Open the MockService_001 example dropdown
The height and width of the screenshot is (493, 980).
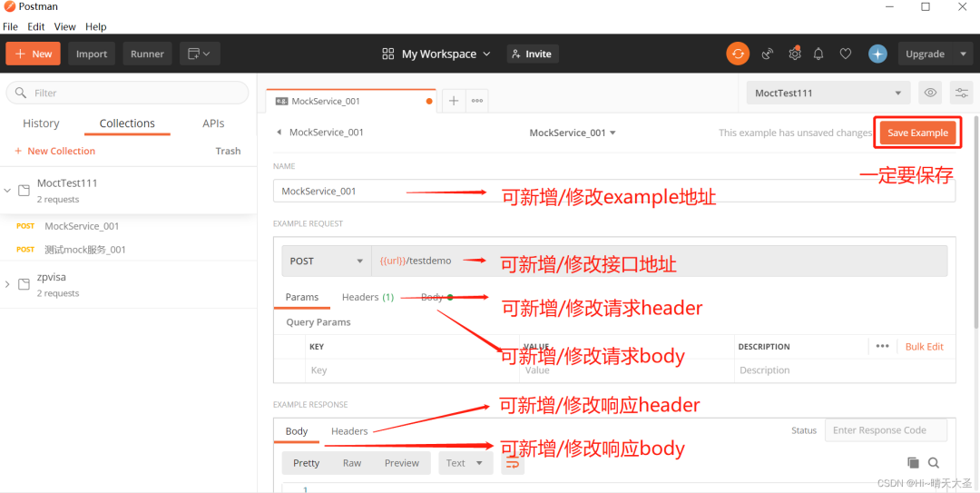[x=573, y=133]
